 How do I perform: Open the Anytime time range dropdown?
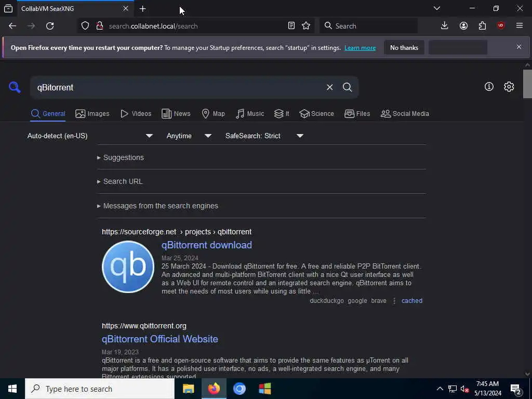[x=189, y=136]
